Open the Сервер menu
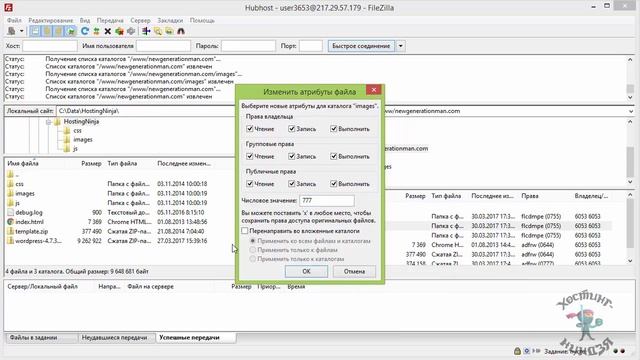640x360 pixels. tap(140, 20)
